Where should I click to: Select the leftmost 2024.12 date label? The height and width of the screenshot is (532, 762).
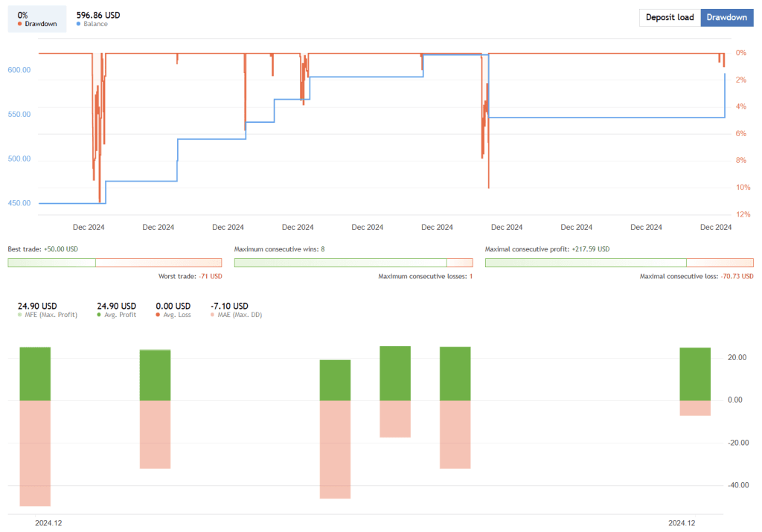tap(47, 522)
